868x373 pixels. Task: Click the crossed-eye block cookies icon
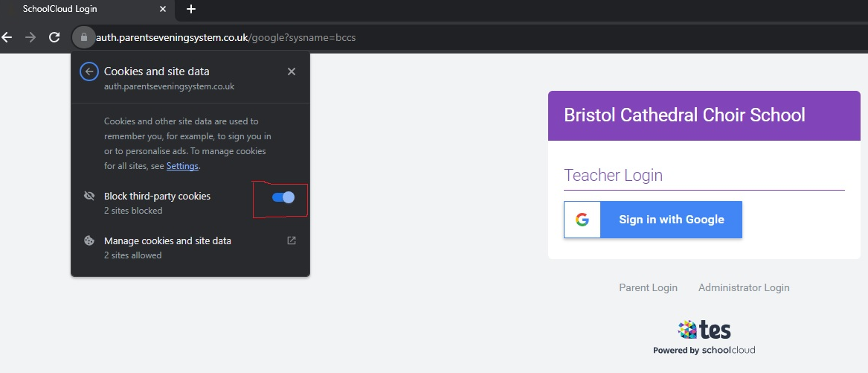click(89, 196)
